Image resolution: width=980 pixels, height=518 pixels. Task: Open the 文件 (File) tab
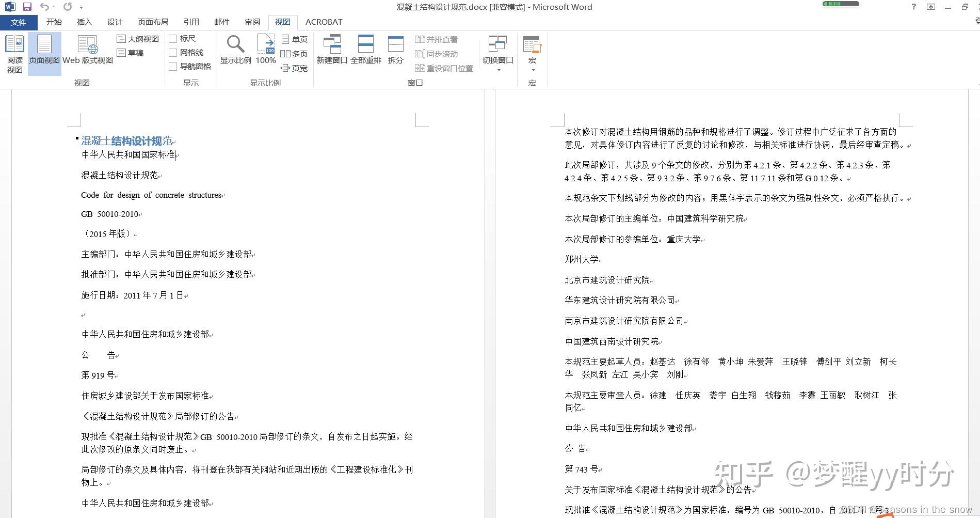tap(19, 22)
